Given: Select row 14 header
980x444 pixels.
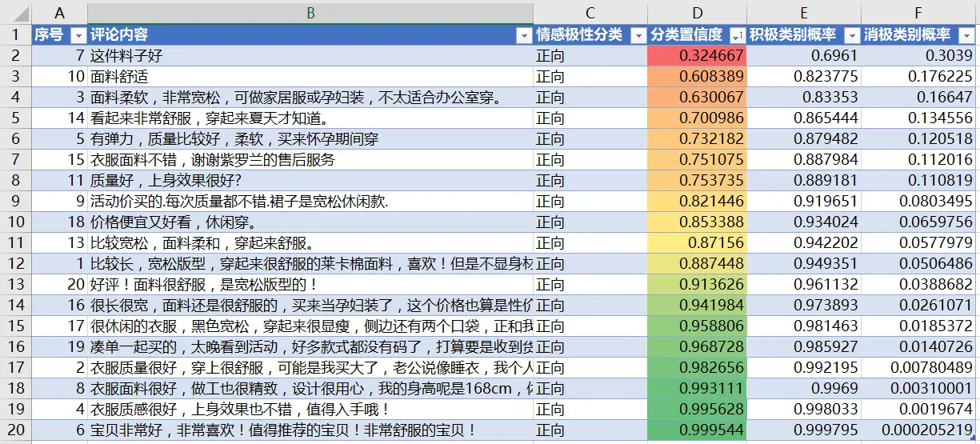Looking at the screenshot, I should pyautogui.click(x=16, y=306).
